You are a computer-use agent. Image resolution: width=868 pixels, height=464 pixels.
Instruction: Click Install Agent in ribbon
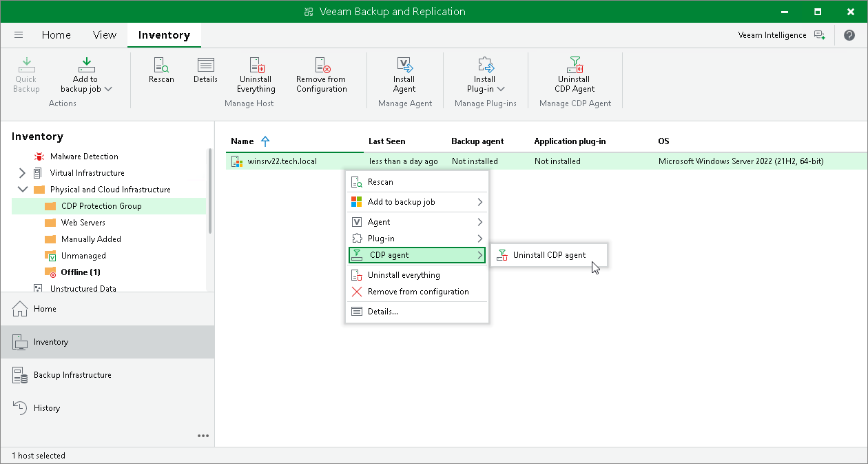pyautogui.click(x=404, y=74)
